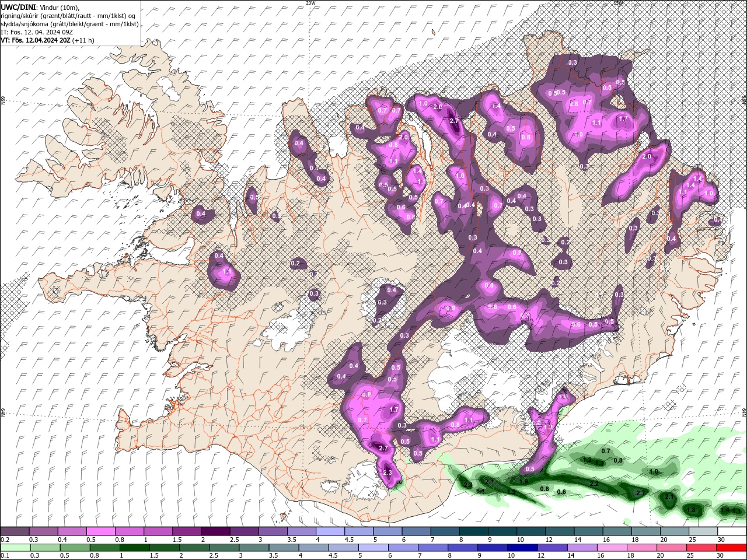
Task: Pick rain scale swatch between 3.5 and 4
Action: [x=283, y=548]
